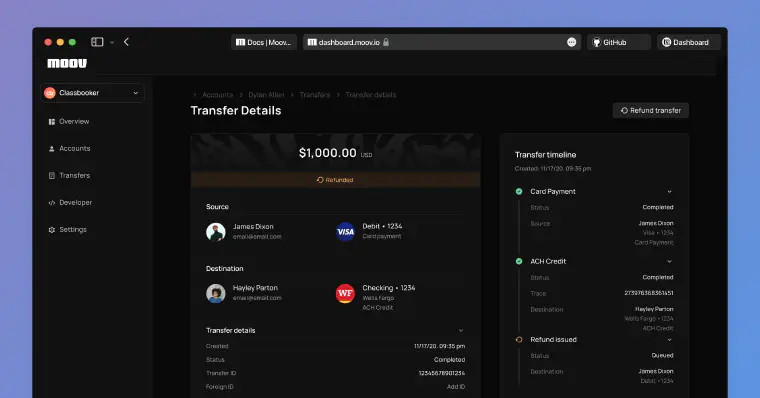Click the sidebar toggle icon in title bar
760x398 pixels.
tap(97, 42)
